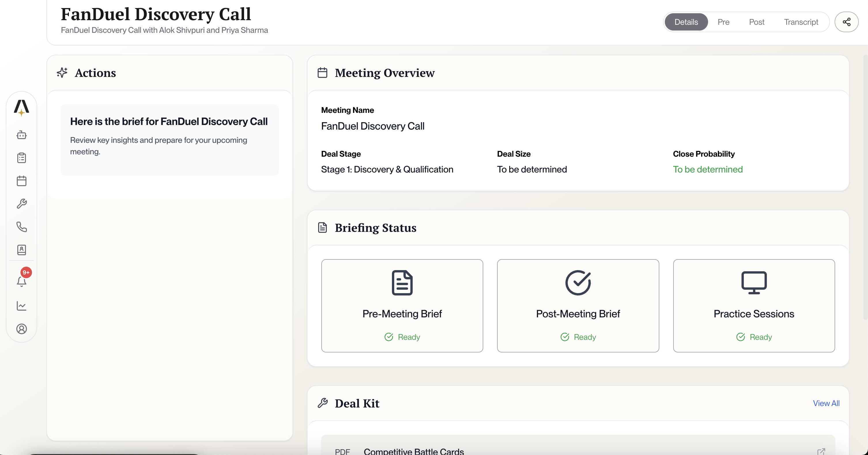The width and height of the screenshot is (868, 455).
Task: Open Competitive Battle Cards external link icon
Action: (x=821, y=451)
